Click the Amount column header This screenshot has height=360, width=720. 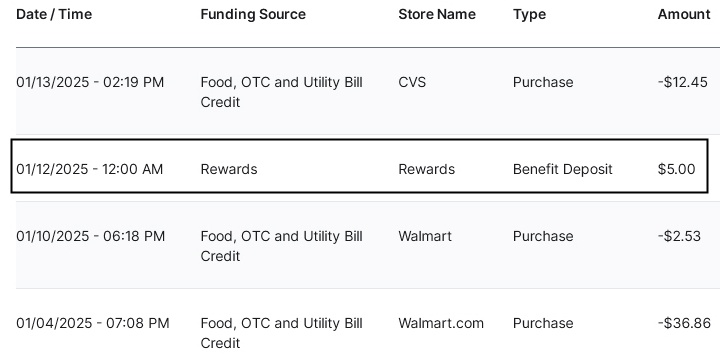point(684,14)
